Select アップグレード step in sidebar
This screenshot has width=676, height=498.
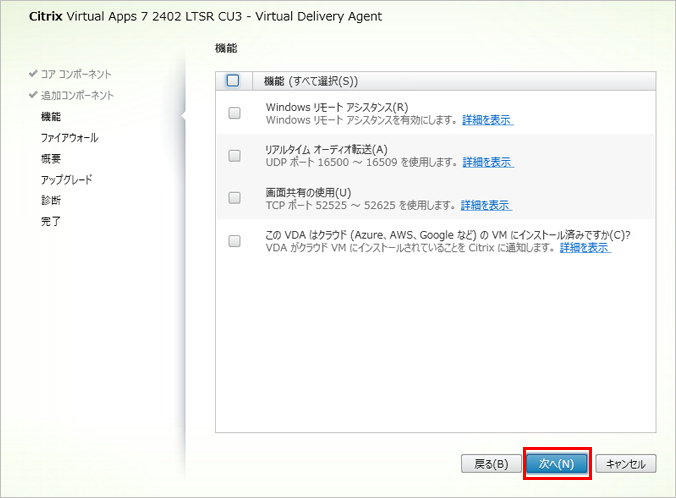[x=66, y=179]
